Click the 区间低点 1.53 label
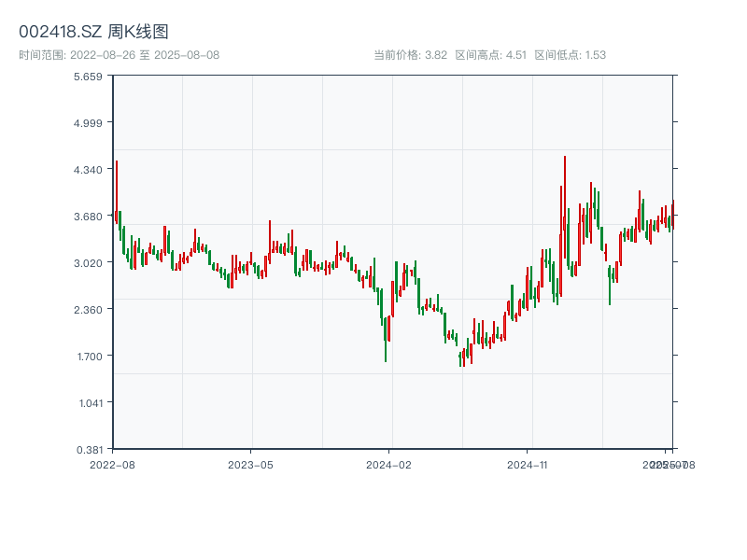 pos(570,55)
